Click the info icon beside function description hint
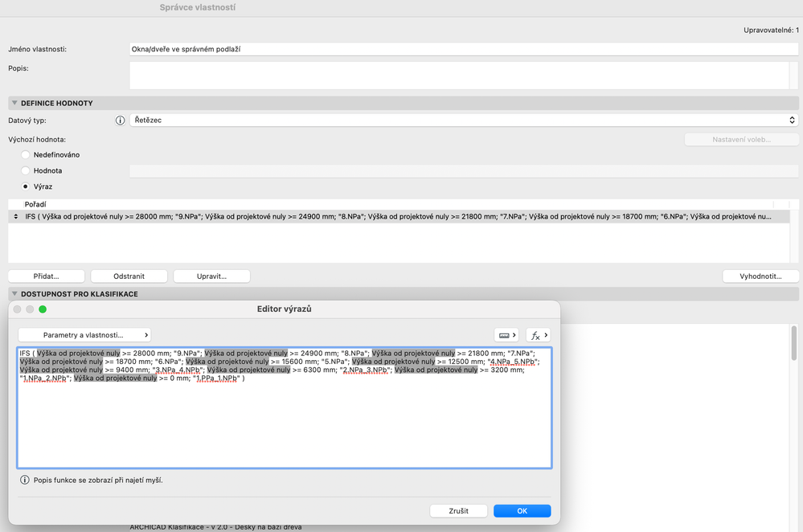 pos(25,480)
